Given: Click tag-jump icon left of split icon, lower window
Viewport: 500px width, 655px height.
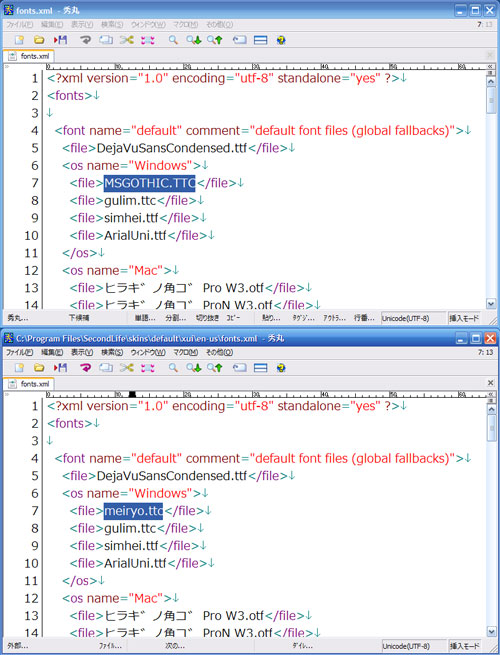Looking at the screenshot, I should [239, 368].
